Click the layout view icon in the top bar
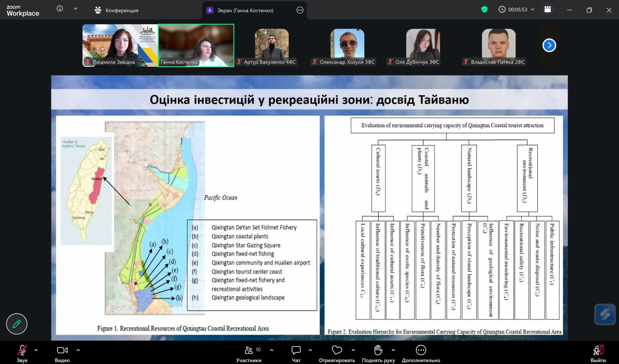The image size is (619, 364). (547, 9)
